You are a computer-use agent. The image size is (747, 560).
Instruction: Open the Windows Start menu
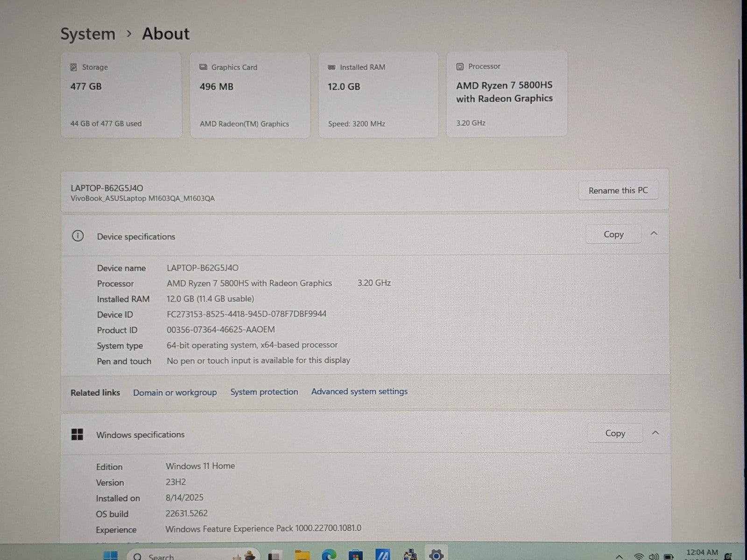[x=111, y=555]
